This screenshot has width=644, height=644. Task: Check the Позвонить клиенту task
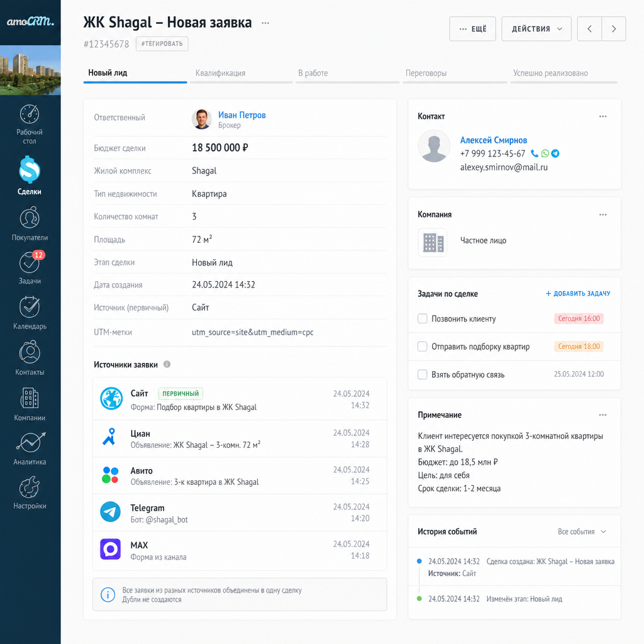coord(422,318)
